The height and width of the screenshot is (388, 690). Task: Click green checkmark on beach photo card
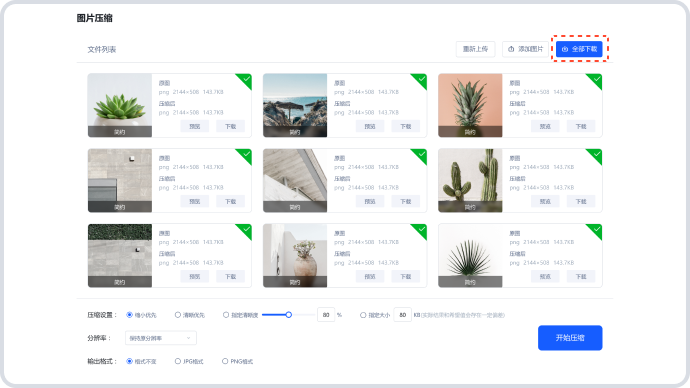[421, 80]
